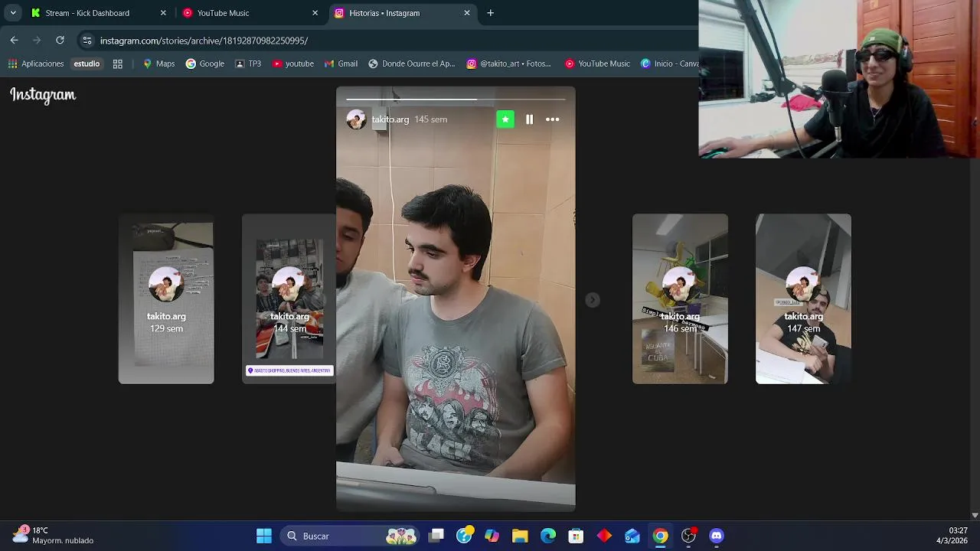This screenshot has height=551, width=980.
Task: Click the Instagram logo to return home
Action: [43, 95]
